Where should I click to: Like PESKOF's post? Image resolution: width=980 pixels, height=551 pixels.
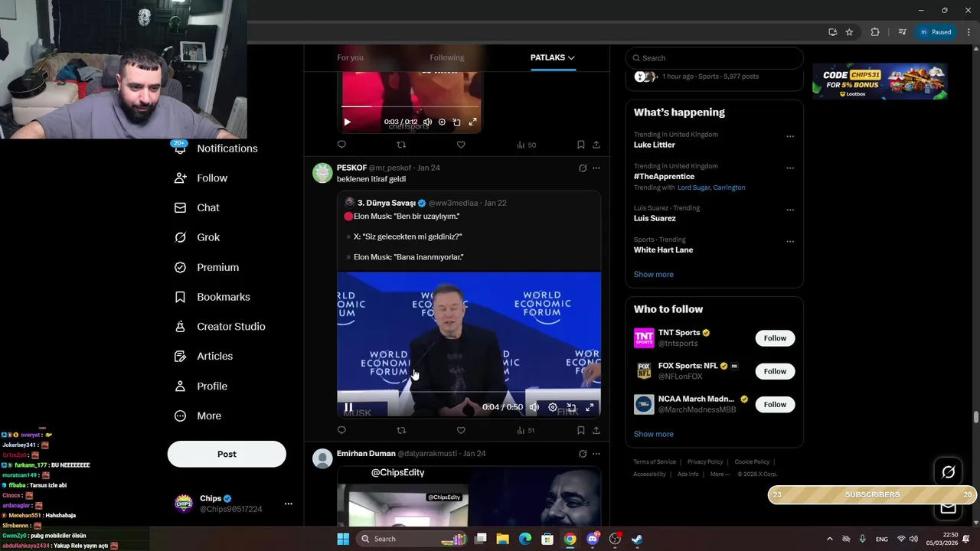coord(461,430)
